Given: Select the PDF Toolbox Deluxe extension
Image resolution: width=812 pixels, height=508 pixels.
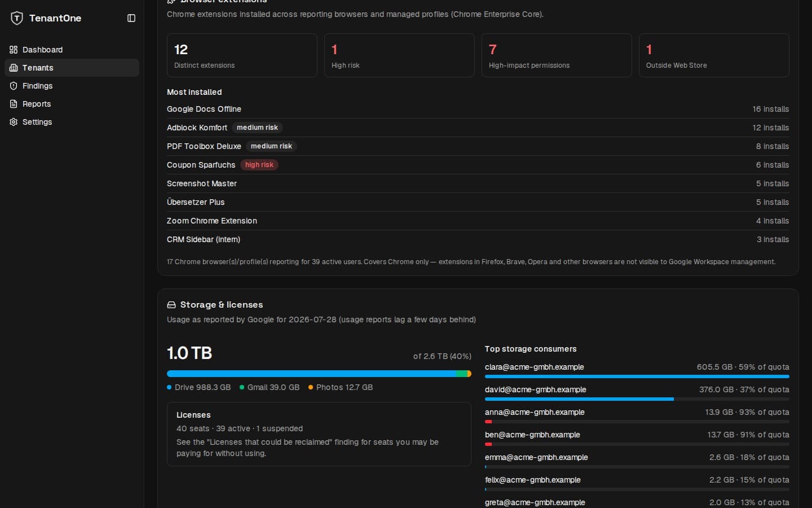Looking at the screenshot, I should point(204,146).
